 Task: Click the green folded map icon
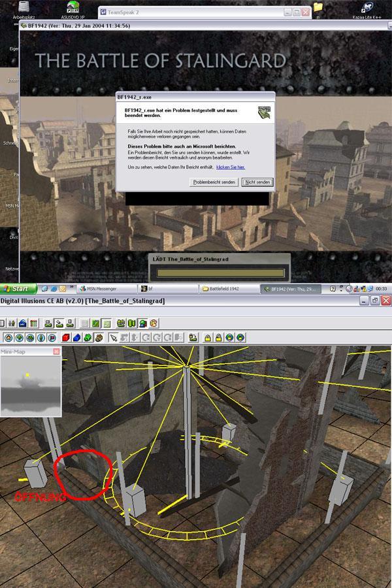coord(132,323)
